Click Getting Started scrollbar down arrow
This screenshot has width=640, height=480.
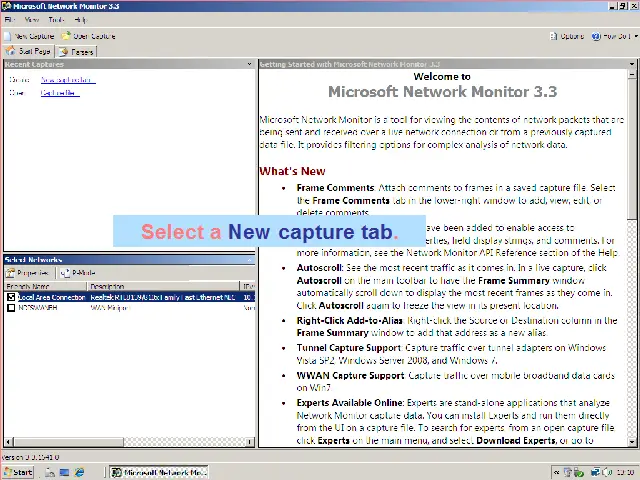(x=632, y=442)
